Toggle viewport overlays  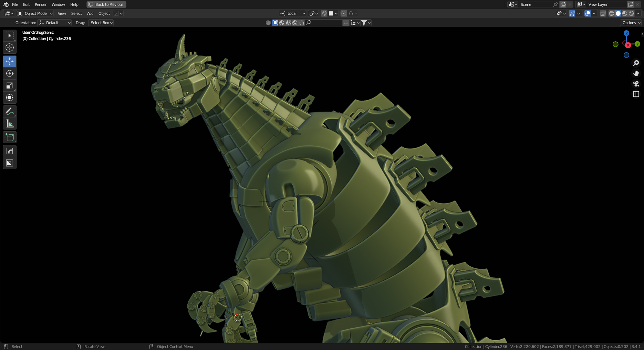(588, 13)
